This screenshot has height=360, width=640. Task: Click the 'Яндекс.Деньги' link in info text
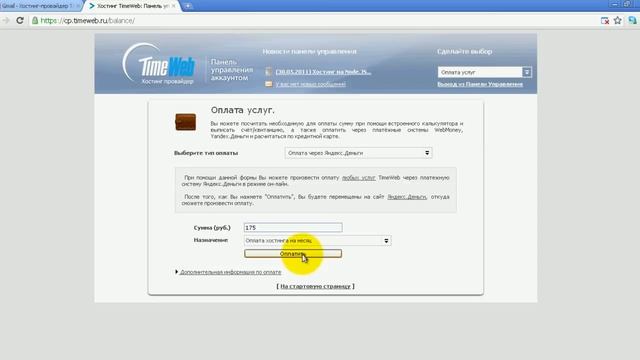[407, 197]
